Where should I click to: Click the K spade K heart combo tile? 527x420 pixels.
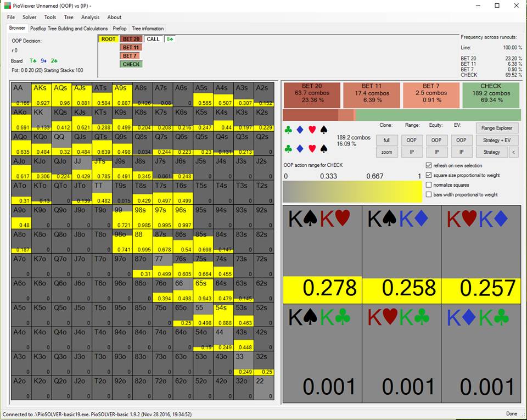click(322, 255)
